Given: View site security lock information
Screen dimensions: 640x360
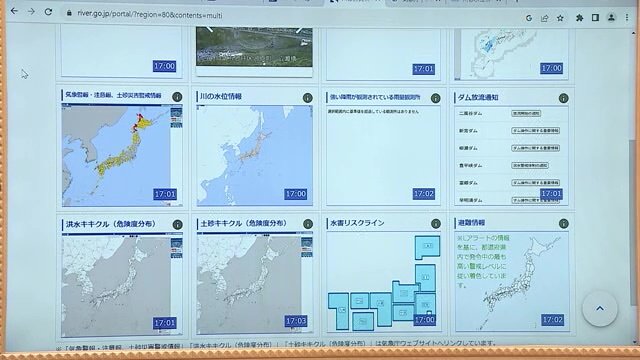Looking at the screenshot, I should tap(69, 14).
